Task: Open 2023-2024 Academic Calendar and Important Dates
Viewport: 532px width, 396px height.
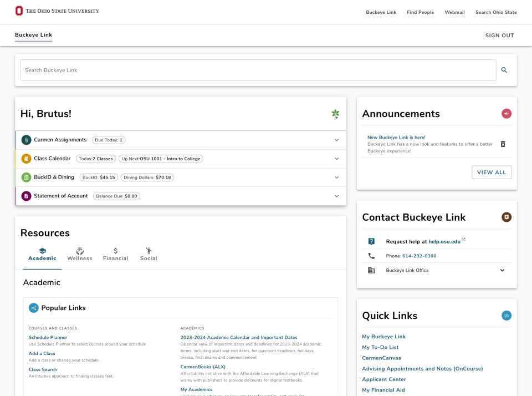Action: click(x=239, y=338)
